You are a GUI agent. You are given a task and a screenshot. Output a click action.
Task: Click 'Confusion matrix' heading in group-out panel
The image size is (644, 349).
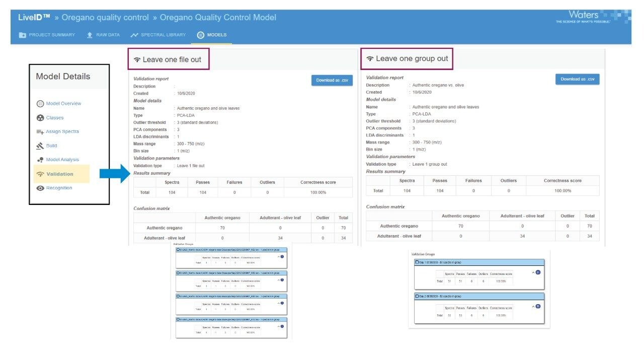(385, 207)
